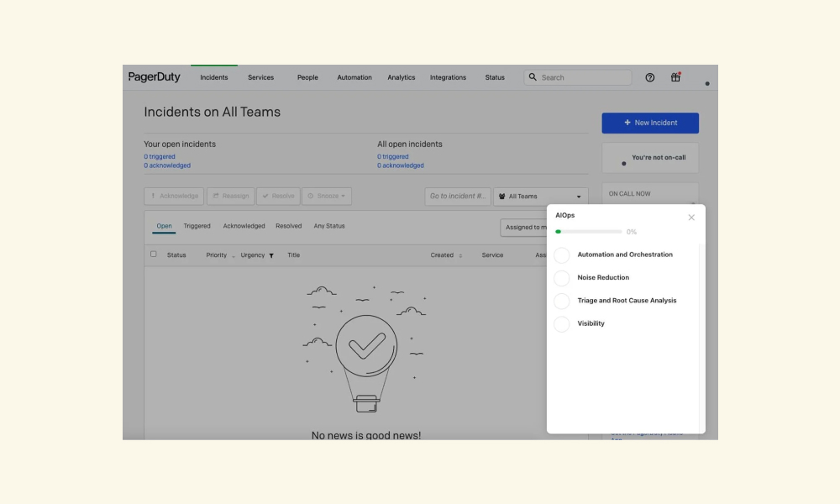
Task: Open the Status menu
Action: (x=495, y=77)
